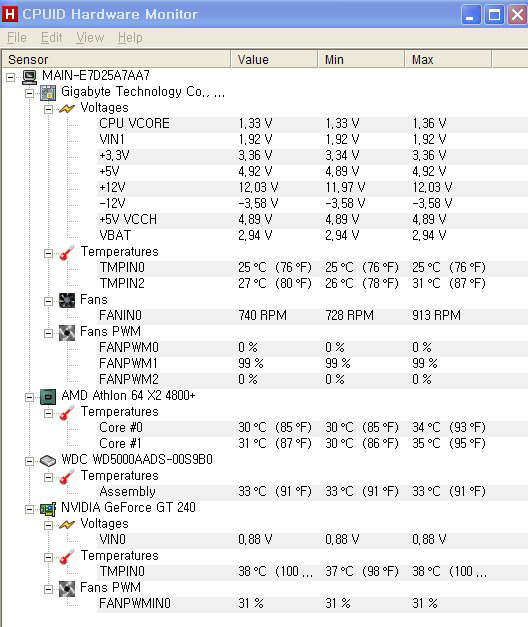Click the fan icon next to Gigabyte Fans PWM

(67, 332)
